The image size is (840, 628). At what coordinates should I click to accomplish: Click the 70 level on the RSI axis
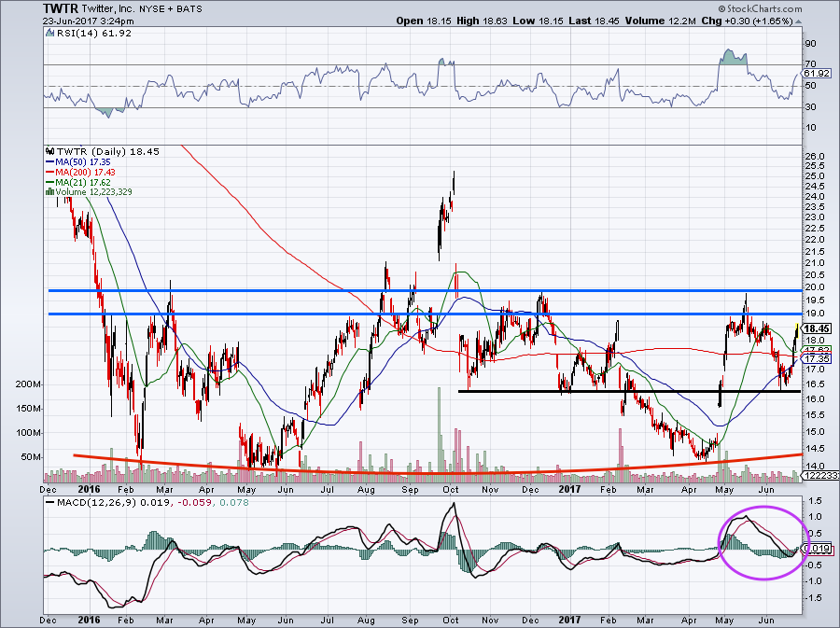[x=810, y=64]
